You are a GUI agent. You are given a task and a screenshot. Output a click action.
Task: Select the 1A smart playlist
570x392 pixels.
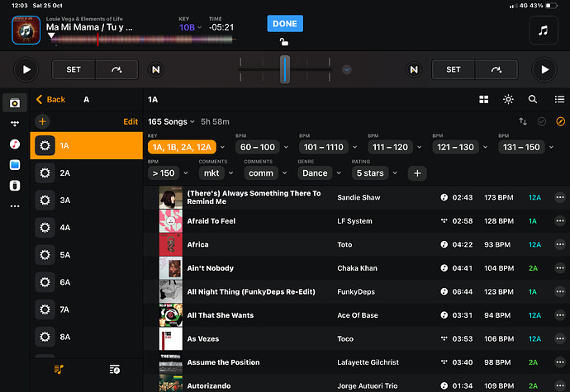[87, 146]
